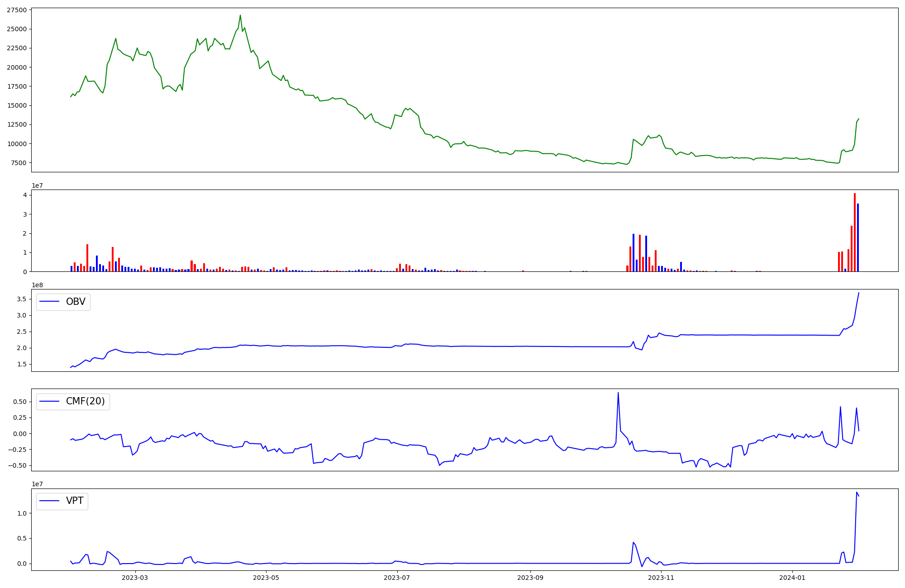Image resolution: width=905 pixels, height=588 pixels.
Task: Click the 1.0 tick on VPT axis
Action: (22, 513)
